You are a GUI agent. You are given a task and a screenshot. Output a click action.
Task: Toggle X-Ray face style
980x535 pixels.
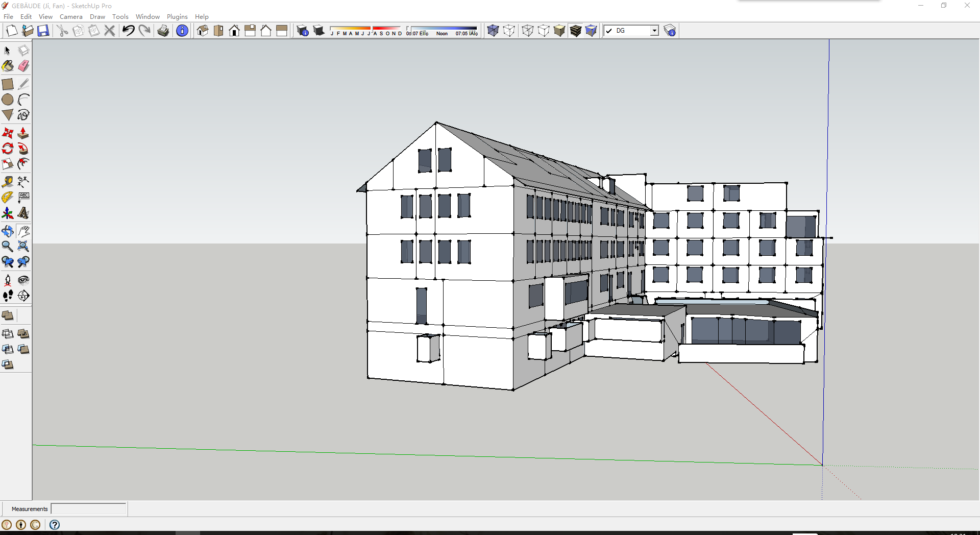tap(493, 31)
